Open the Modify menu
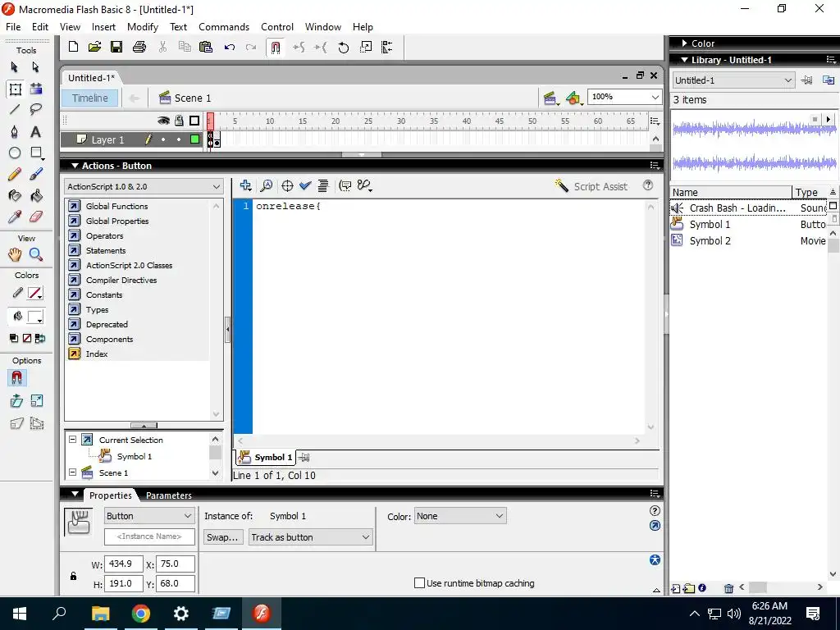 tap(143, 27)
